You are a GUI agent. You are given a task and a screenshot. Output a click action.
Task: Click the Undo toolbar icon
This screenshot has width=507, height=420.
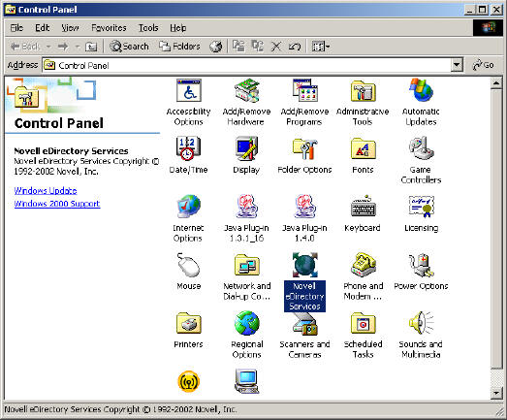[x=295, y=47]
